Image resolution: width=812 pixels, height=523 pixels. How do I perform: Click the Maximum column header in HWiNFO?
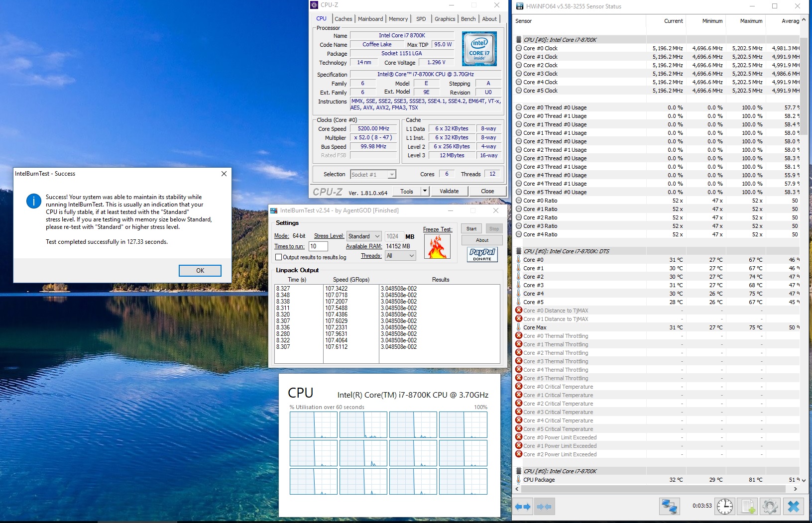[x=746, y=21]
